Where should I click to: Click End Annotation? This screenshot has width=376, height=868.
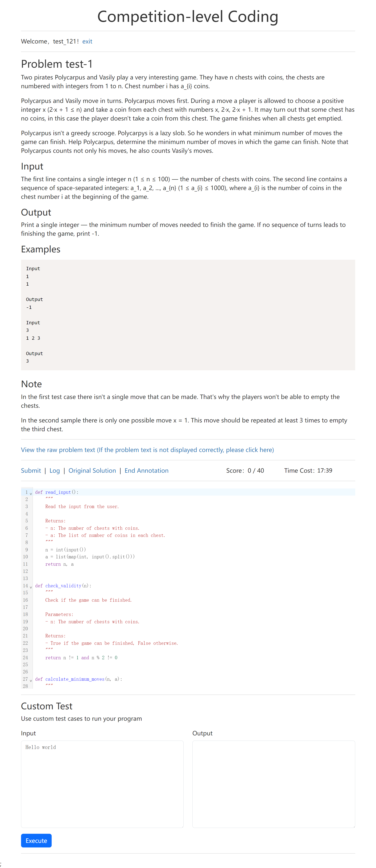146,470
